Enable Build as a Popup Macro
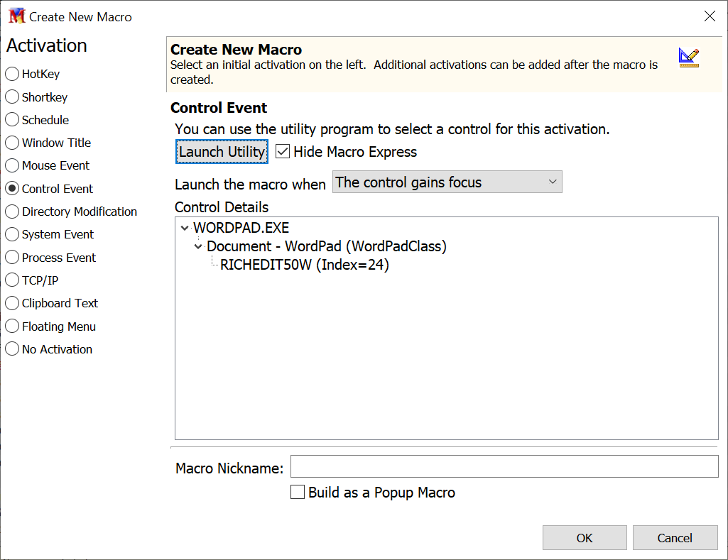This screenshot has width=728, height=560. tap(298, 493)
